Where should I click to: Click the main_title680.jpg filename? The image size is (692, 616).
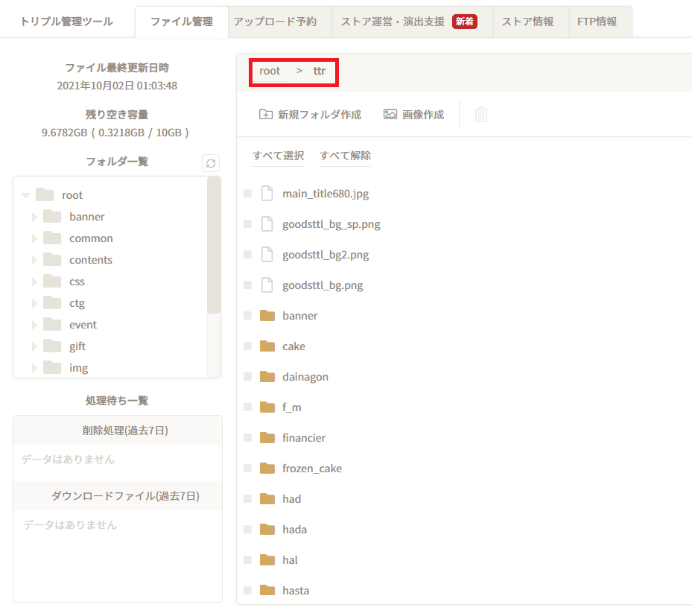pyautogui.click(x=326, y=193)
